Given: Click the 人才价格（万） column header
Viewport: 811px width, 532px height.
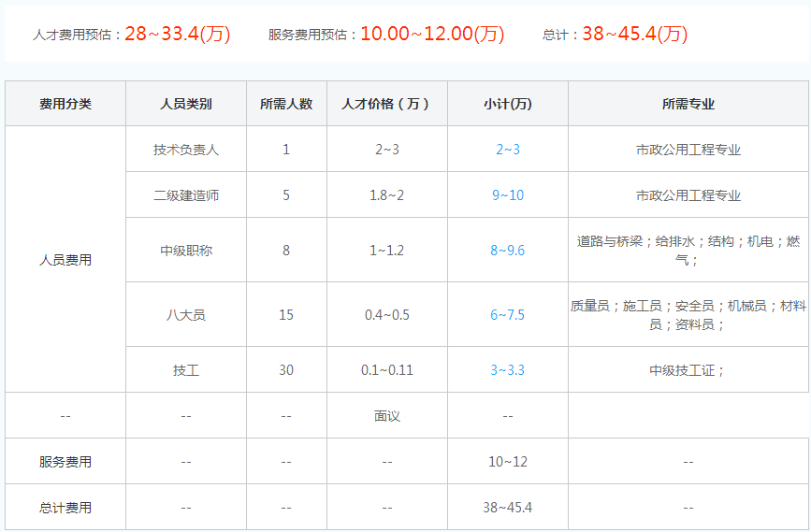Looking at the screenshot, I should tap(387, 104).
